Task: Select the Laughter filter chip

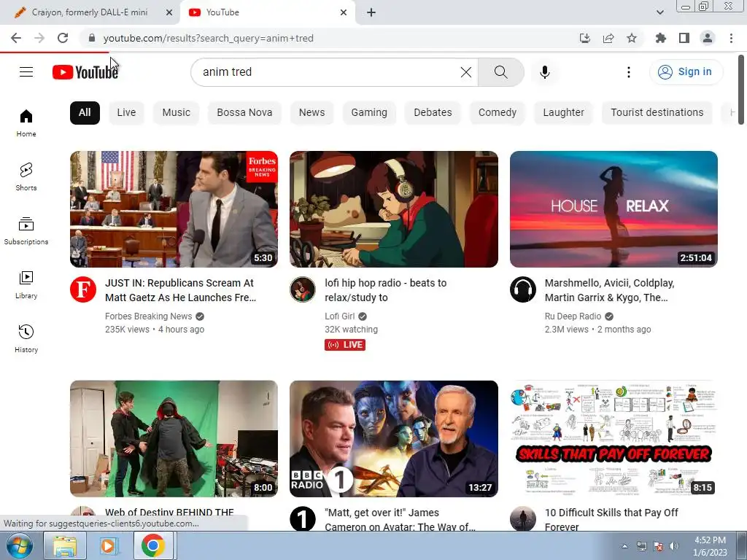Action: point(564,113)
